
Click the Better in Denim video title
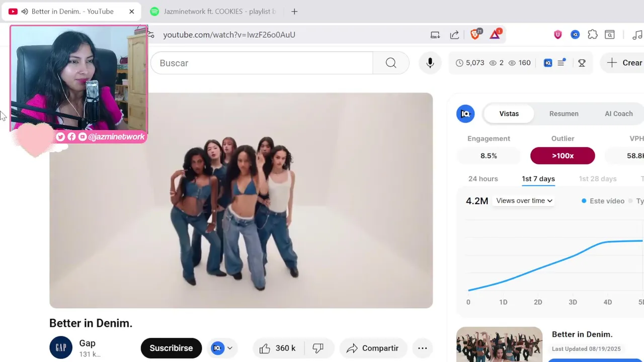[x=91, y=323]
